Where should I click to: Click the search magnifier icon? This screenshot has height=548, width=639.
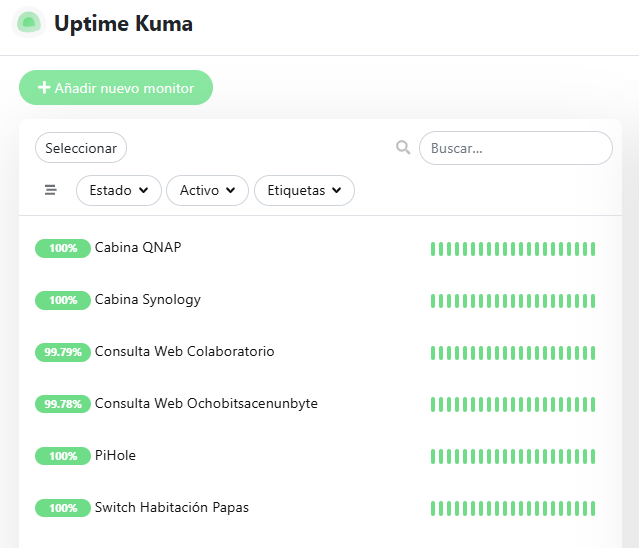point(403,148)
